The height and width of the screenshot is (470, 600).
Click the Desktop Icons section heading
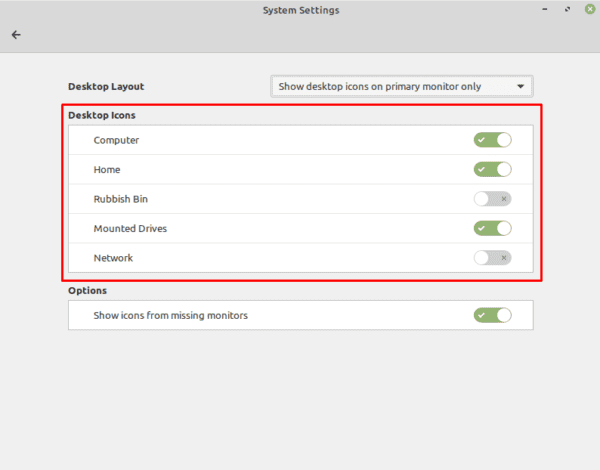coord(102,115)
